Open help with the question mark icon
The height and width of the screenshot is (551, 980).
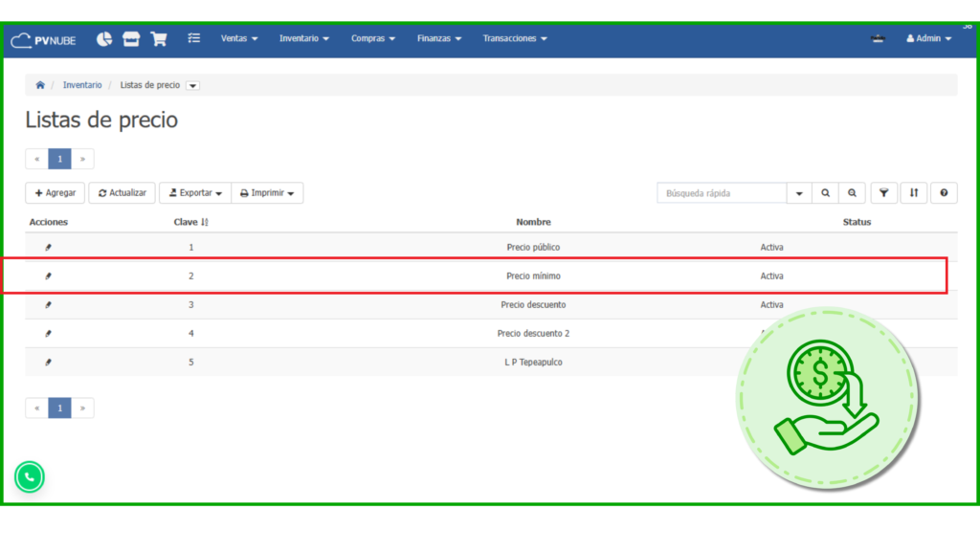click(944, 193)
